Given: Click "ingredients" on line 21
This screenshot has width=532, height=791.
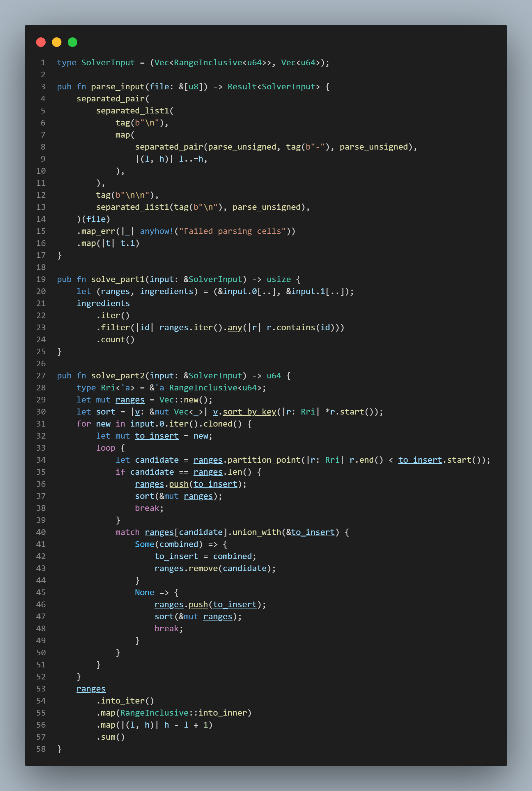Looking at the screenshot, I should pos(103,303).
